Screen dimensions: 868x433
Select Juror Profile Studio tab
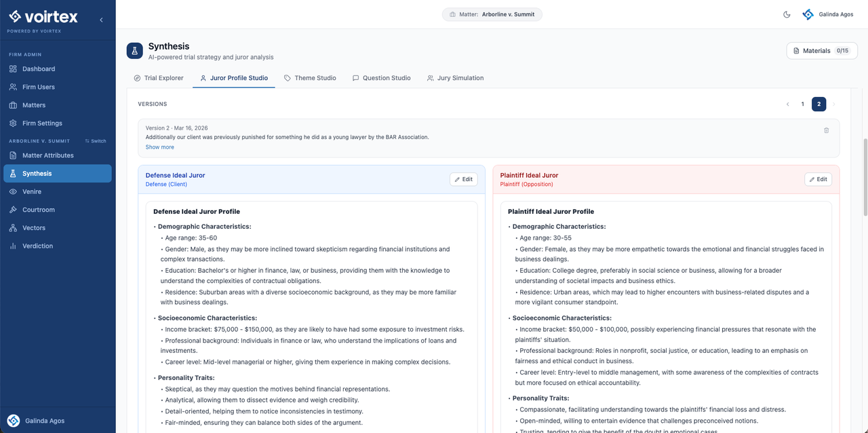pyautogui.click(x=234, y=78)
